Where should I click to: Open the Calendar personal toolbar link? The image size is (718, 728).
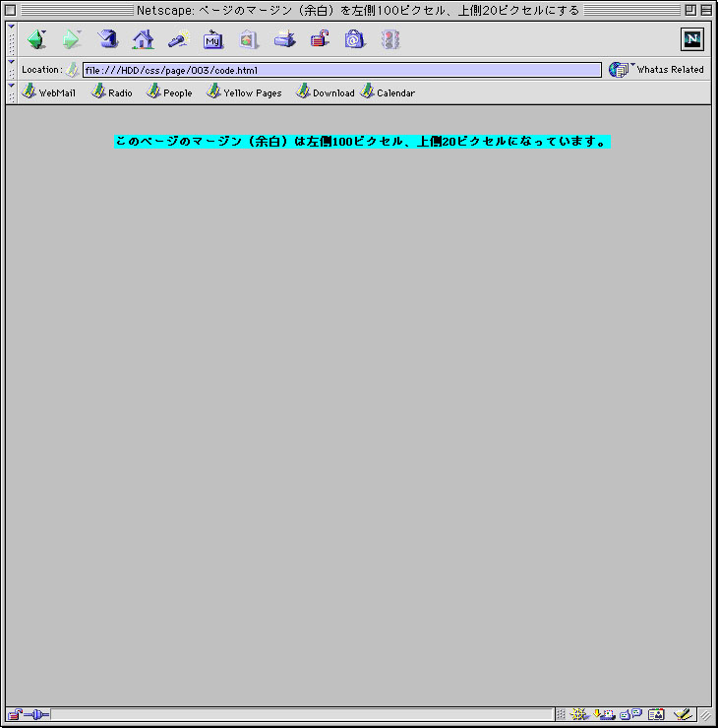(388, 91)
